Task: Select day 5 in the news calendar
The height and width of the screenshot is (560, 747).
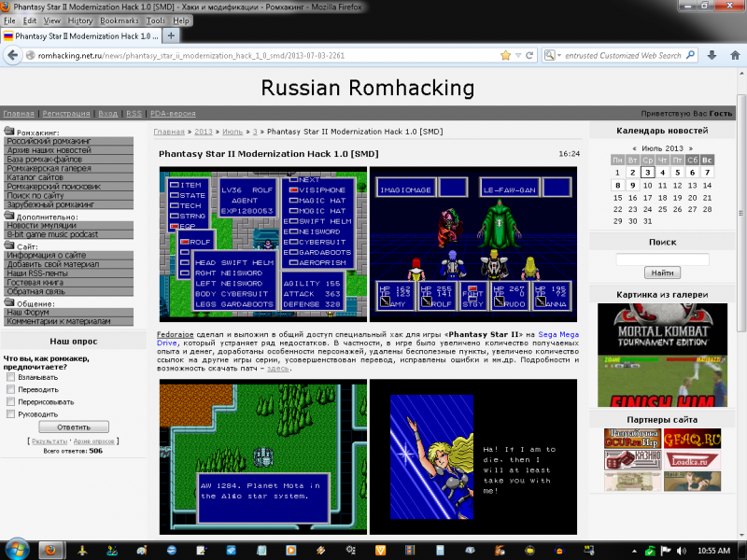Action: (x=678, y=173)
